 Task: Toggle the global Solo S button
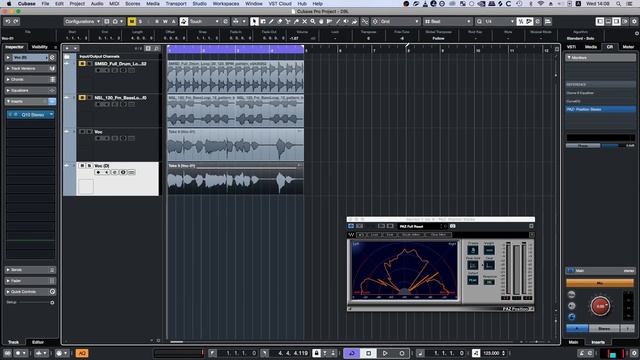click(140, 21)
